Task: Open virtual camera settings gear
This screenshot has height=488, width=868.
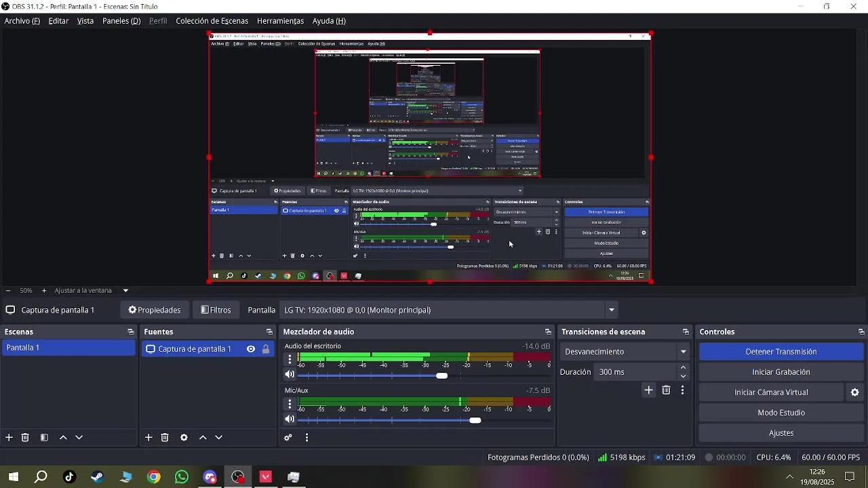Action: pyautogui.click(x=855, y=392)
